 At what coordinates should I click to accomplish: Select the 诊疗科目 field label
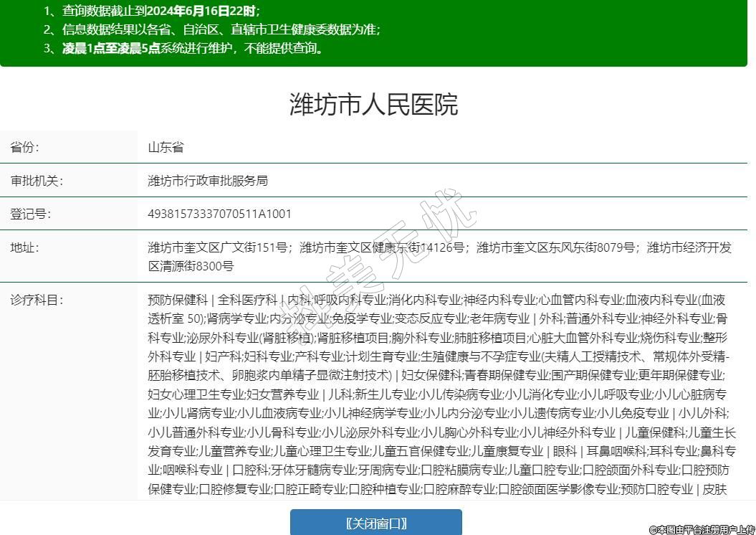37,300
